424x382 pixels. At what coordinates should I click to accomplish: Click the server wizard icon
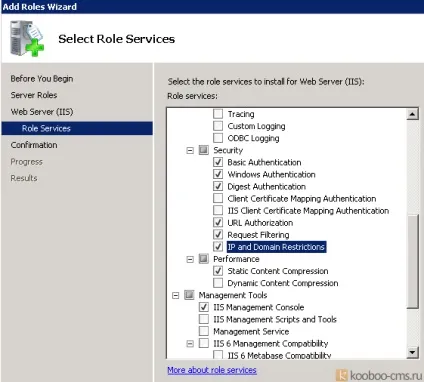point(27,39)
